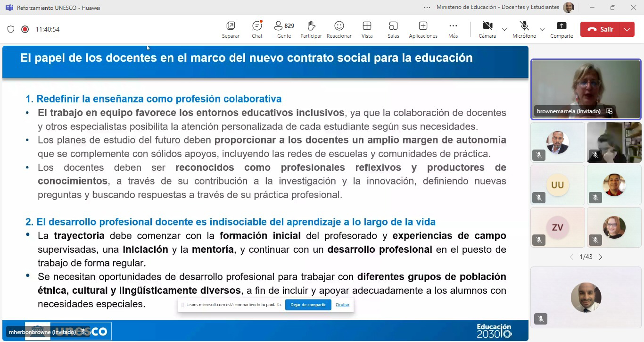Raise hand with the Participar button
The image size is (644, 342).
tap(311, 29)
